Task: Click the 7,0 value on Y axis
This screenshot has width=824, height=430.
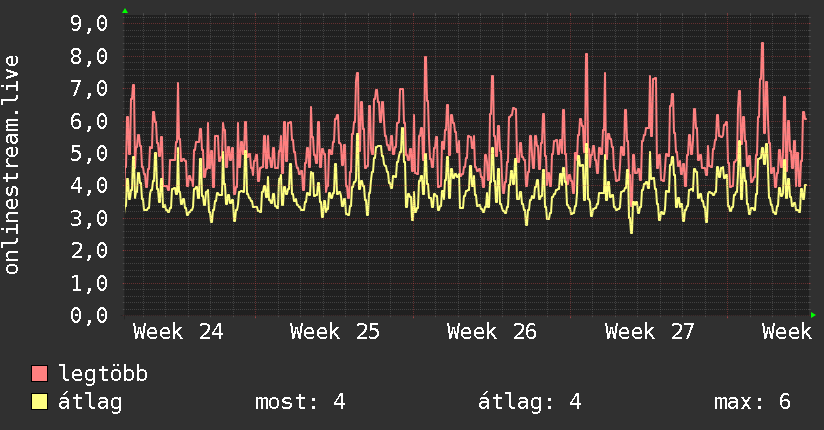Action: coord(89,88)
